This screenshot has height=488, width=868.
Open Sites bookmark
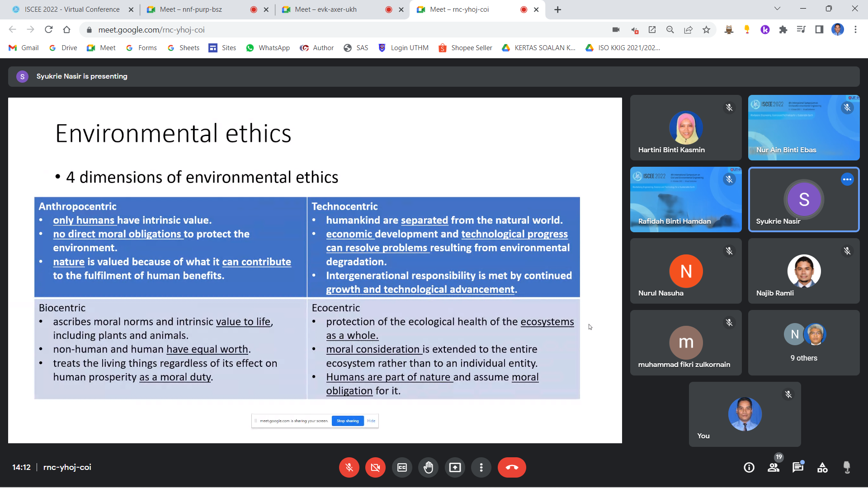222,48
